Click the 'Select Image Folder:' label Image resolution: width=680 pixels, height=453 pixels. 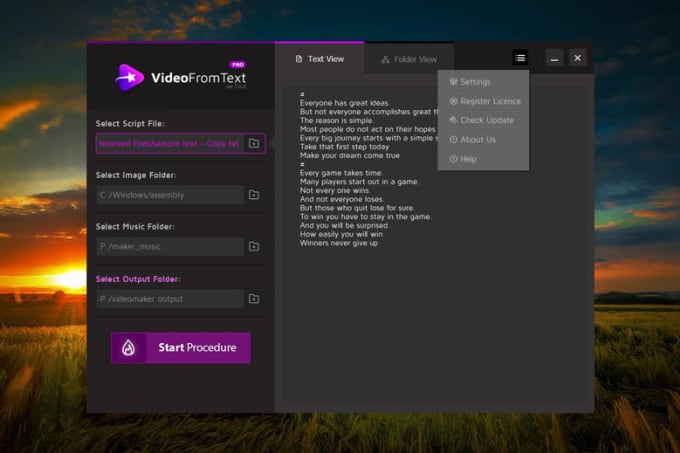point(136,175)
